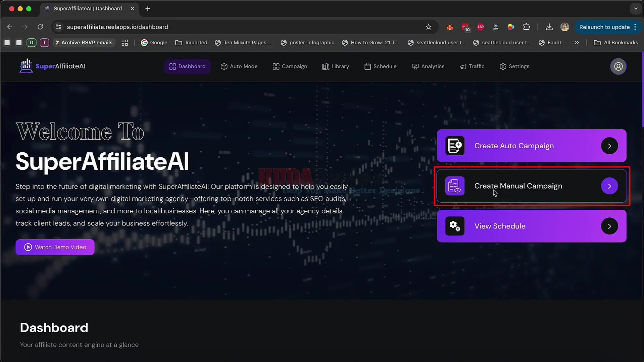Open the SuperAffiliateAI logo home link
This screenshot has width=644, height=362.
[52, 66]
